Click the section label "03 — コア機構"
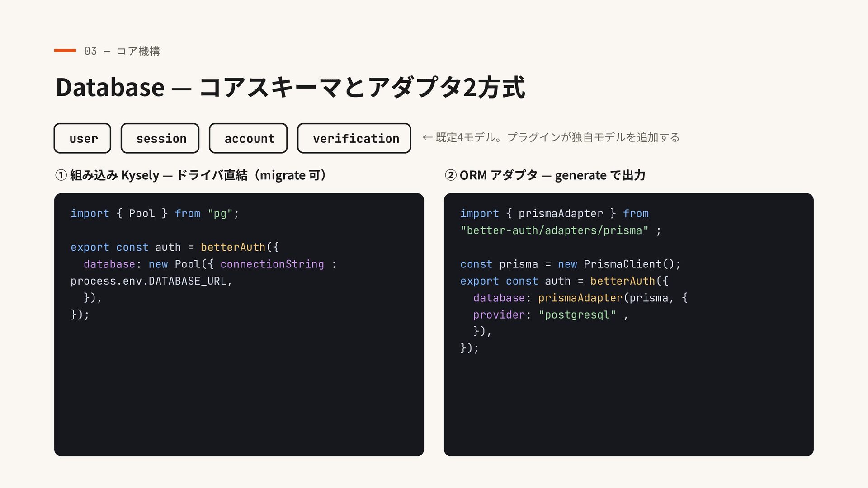This screenshot has width=868, height=488. coord(122,51)
